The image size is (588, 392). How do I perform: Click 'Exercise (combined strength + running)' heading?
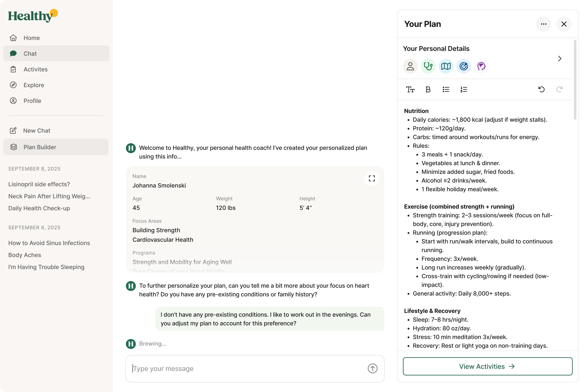459,207
